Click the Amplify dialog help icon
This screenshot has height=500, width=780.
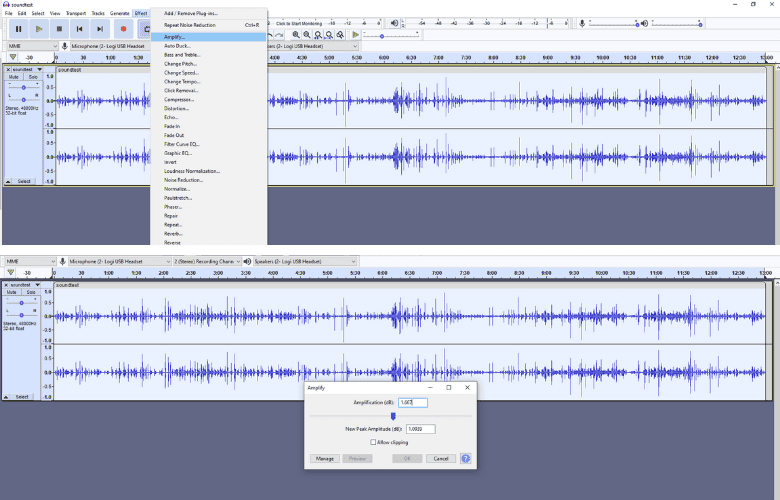465,458
